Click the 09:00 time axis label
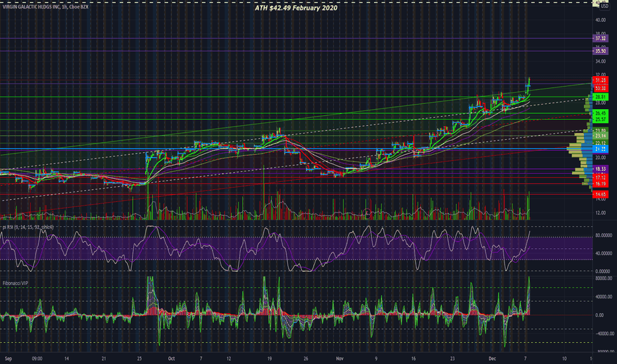617x364 pixels. (37, 359)
